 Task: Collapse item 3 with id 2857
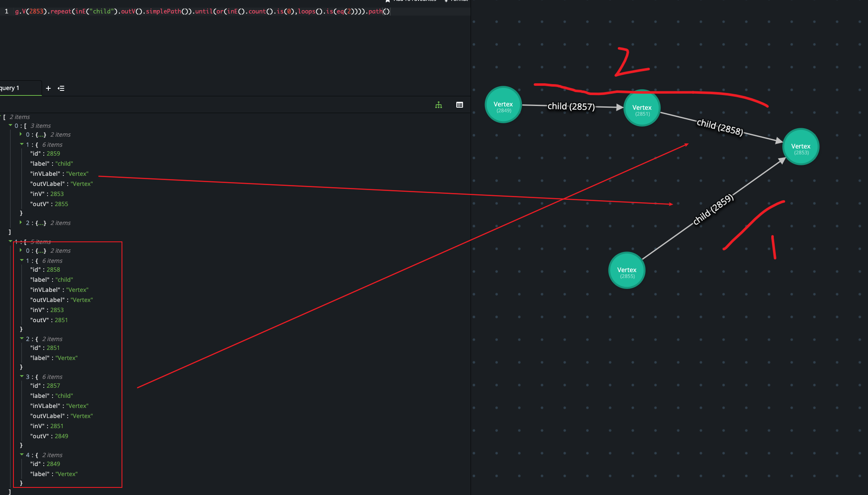coord(22,376)
